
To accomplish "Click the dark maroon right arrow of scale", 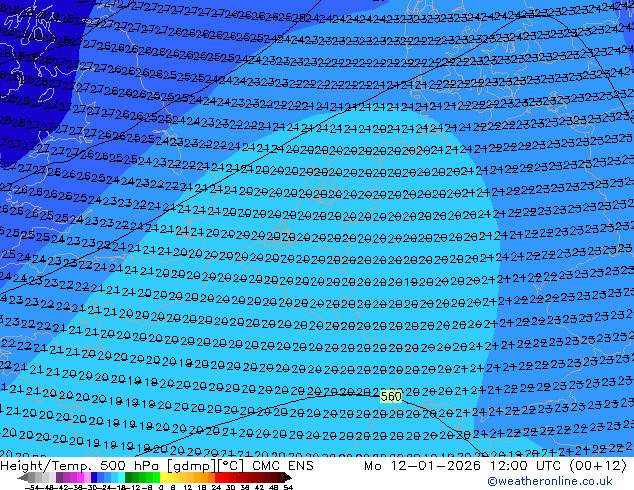I will coord(287,477).
